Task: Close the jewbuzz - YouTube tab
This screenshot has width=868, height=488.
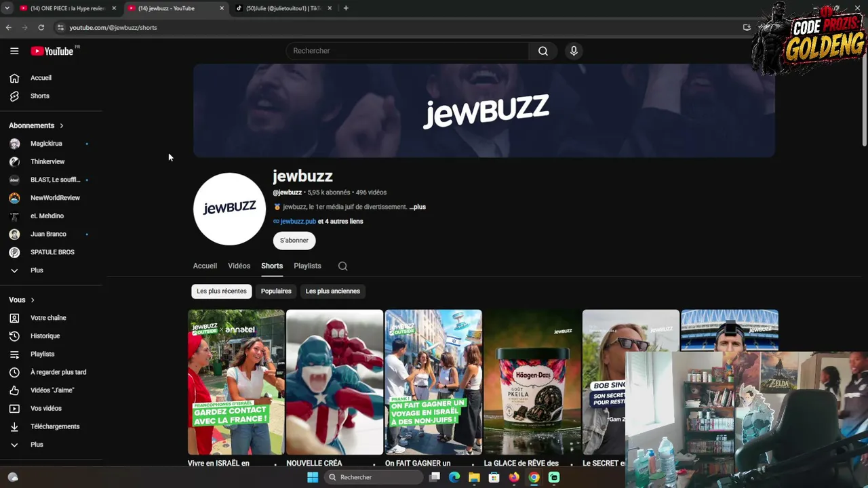Action: pyautogui.click(x=222, y=8)
